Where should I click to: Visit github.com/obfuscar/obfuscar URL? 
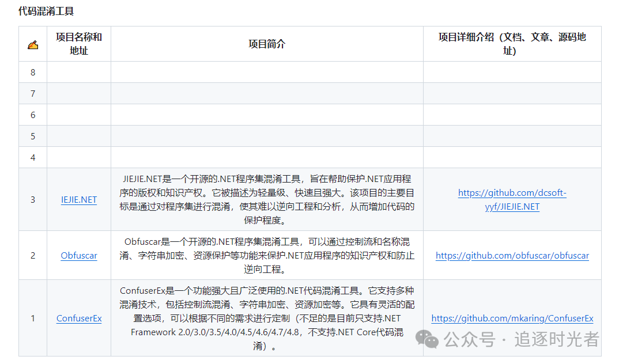(512, 256)
